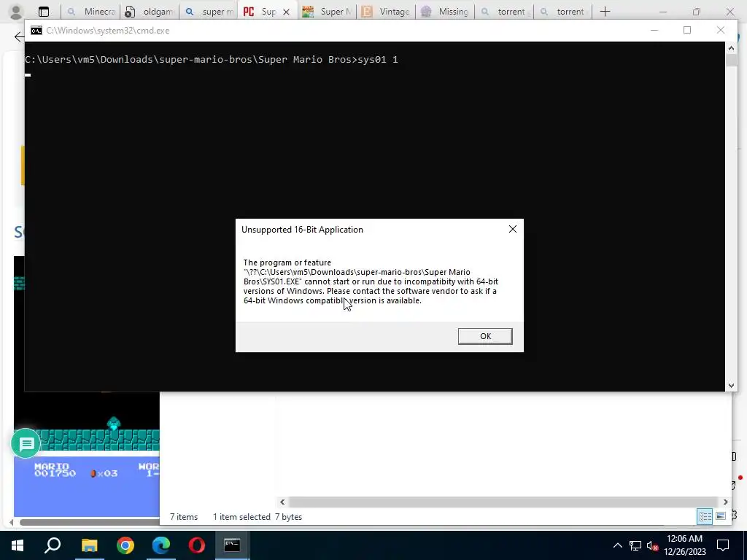Viewport: 747px width, 560px height.
Task: Click OK in the Unsupported 16-Bit Application dialog
Action: (485, 336)
